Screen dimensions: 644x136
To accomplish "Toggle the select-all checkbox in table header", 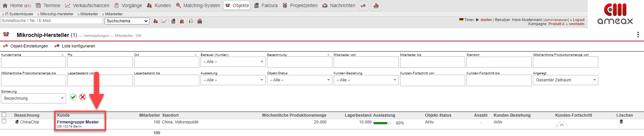I will point(4,115).
